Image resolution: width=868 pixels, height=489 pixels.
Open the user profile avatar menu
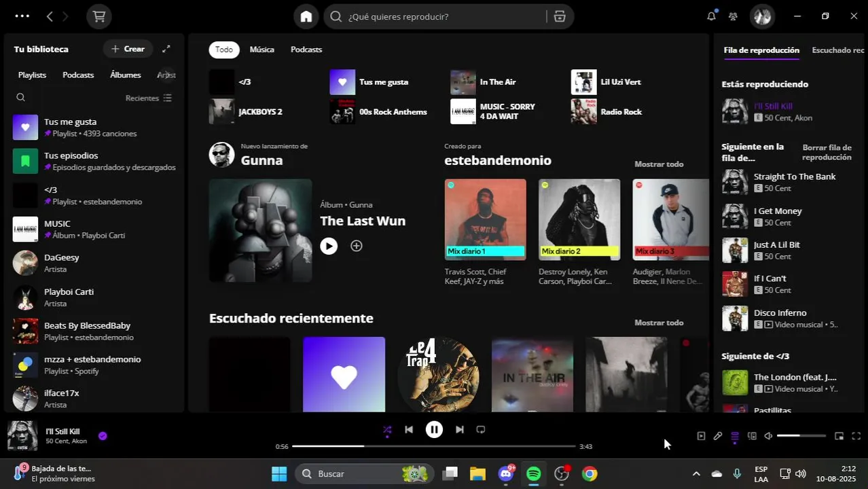pyautogui.click(x=762, y=16)
